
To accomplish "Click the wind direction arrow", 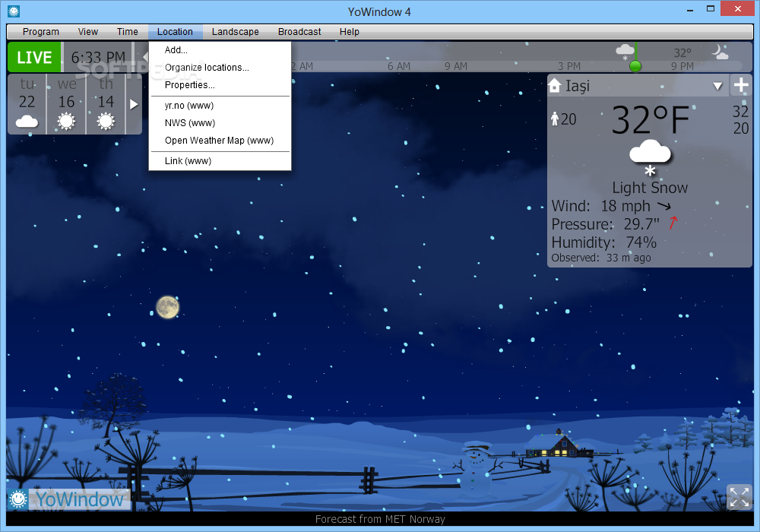I will 664,207.
